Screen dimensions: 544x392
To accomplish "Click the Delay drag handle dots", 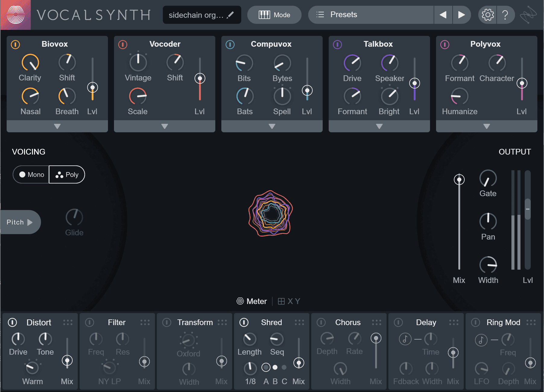I will (454, 322).
